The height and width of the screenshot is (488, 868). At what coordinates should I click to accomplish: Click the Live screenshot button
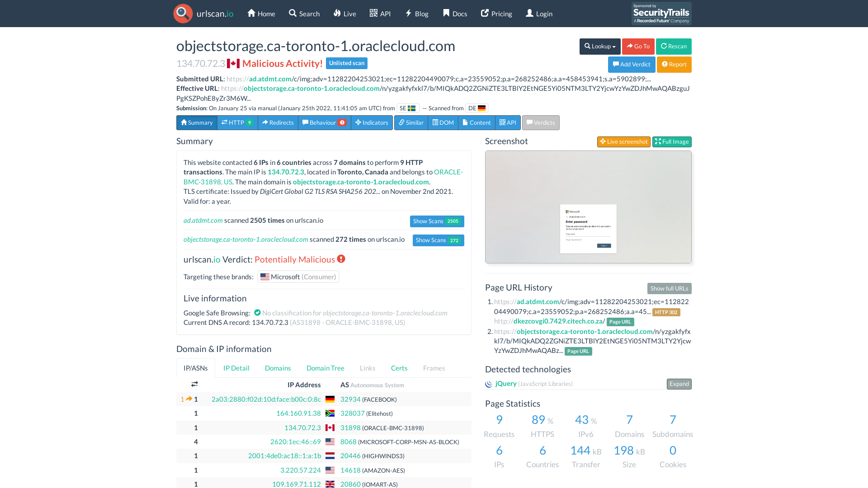tap(623, 142)
